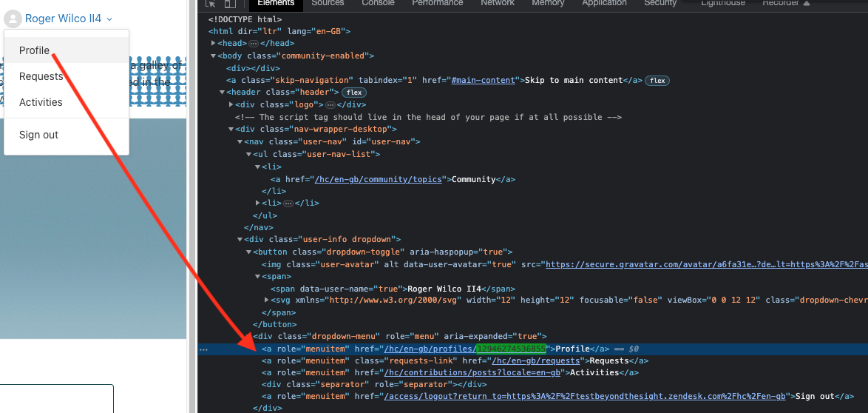868x413 pixels.
Task: Click the ellipsis badge inside the head element
Action: click(x=253, y=44)
